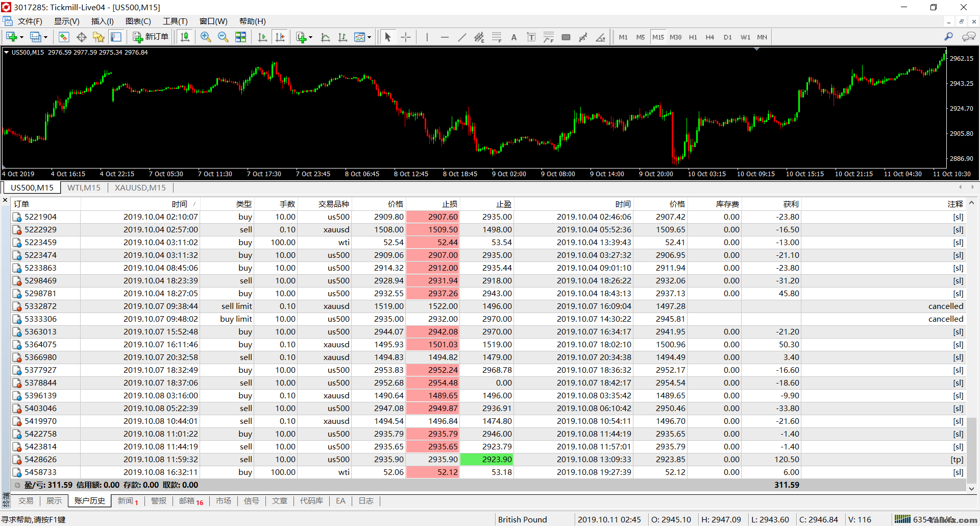
Task: Open the chart Templates icon
Action: (360, 37)
